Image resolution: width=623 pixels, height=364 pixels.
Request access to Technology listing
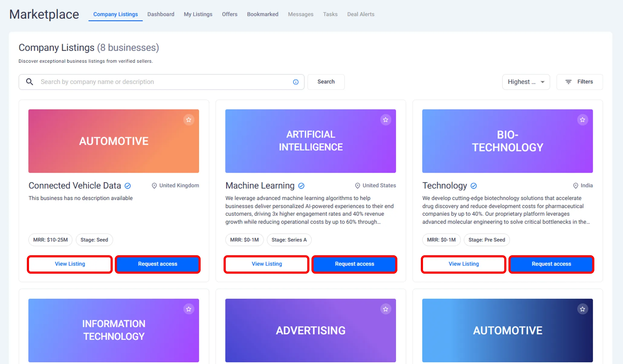tap(551, 264)
